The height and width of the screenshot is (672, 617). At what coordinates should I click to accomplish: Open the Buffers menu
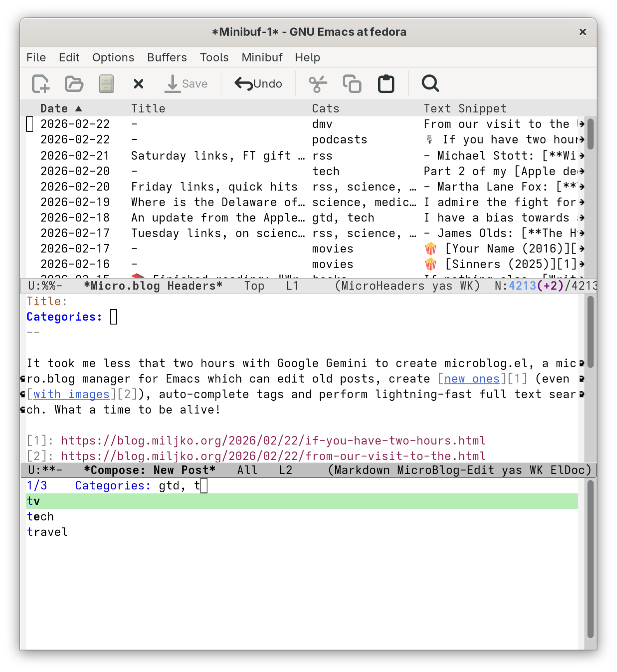click(167, 57)
